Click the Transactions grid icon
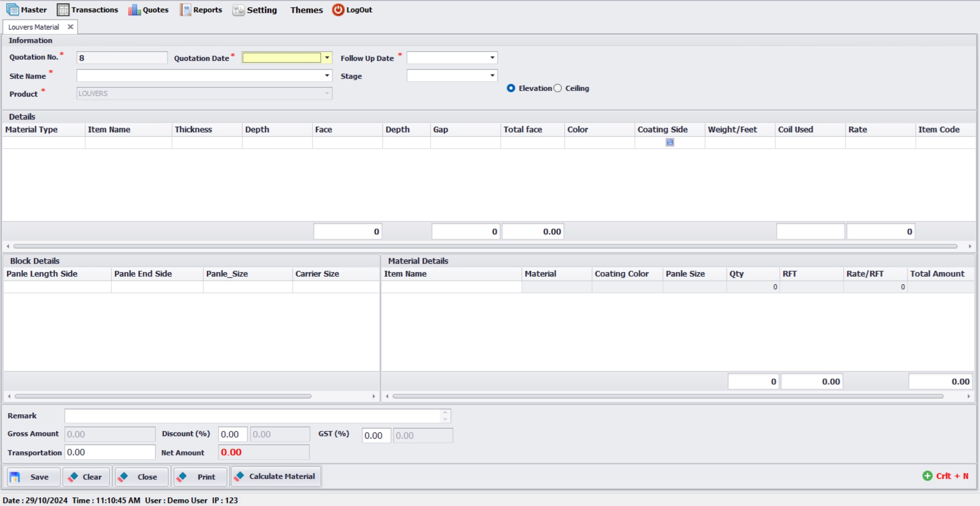The width and height of the screenshot is (980, 506). click(x=63, y=10)
